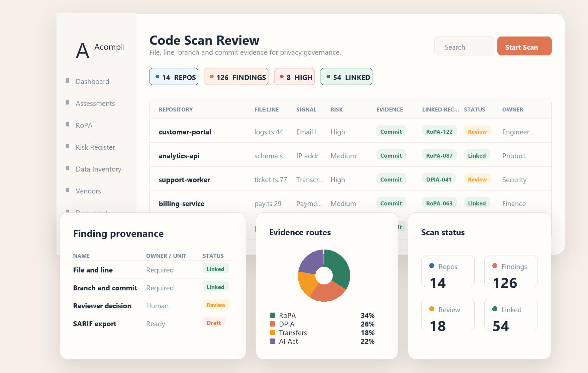Click the purple AI Act legend swatch
This screenshot has height=373, width=588.
[272, 341]
